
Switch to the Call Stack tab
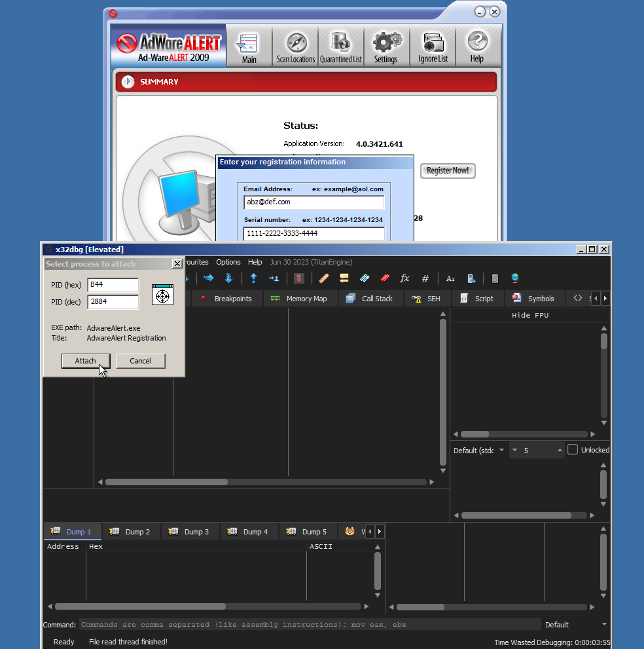click(x=369, y=299)
